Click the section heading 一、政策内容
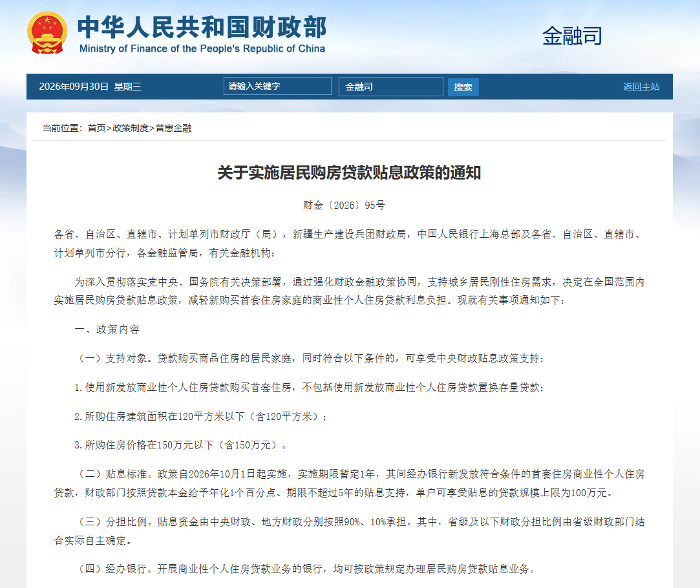The image size is (700, 588). click(x=107, y=330)
